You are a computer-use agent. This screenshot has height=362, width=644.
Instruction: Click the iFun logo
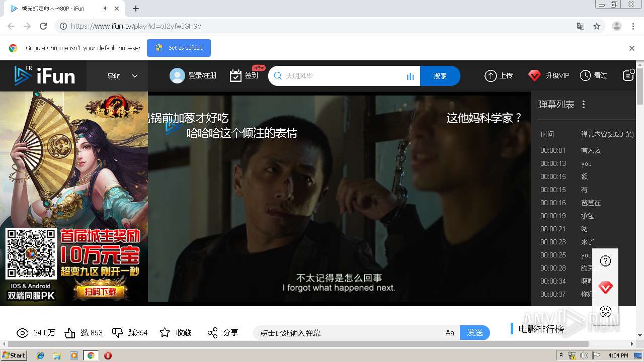pos(44,76)
